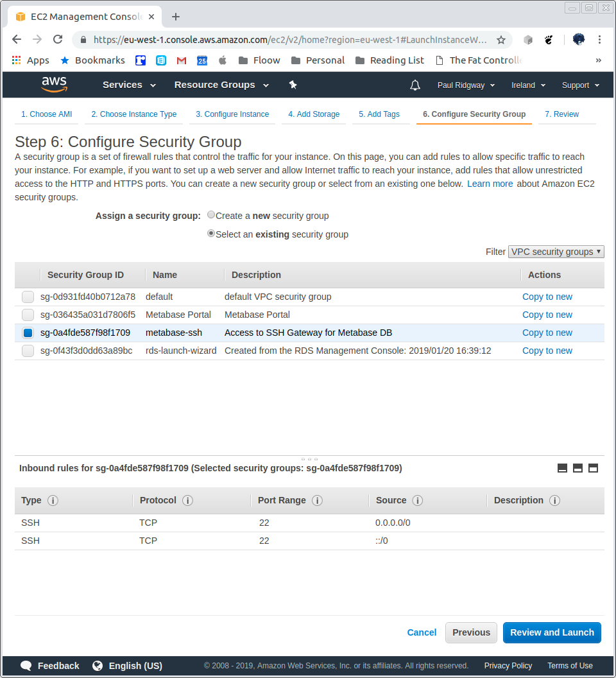Click Copy to new for default group
The image size is (616, 678).
(x=547, y=297)
